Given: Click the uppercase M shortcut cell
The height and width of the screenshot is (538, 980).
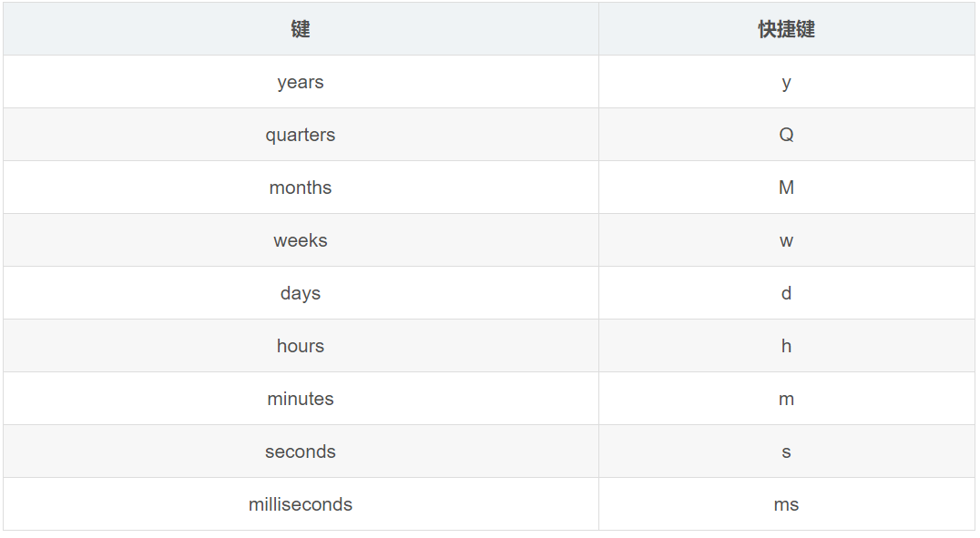Looking at the screenshot, I should click(786, 188).
